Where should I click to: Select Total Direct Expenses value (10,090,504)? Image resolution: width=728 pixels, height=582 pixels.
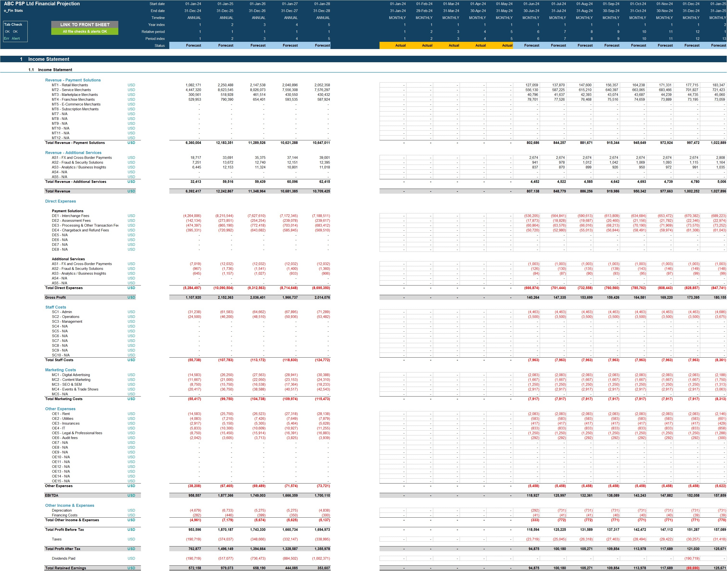coord(223,288)
